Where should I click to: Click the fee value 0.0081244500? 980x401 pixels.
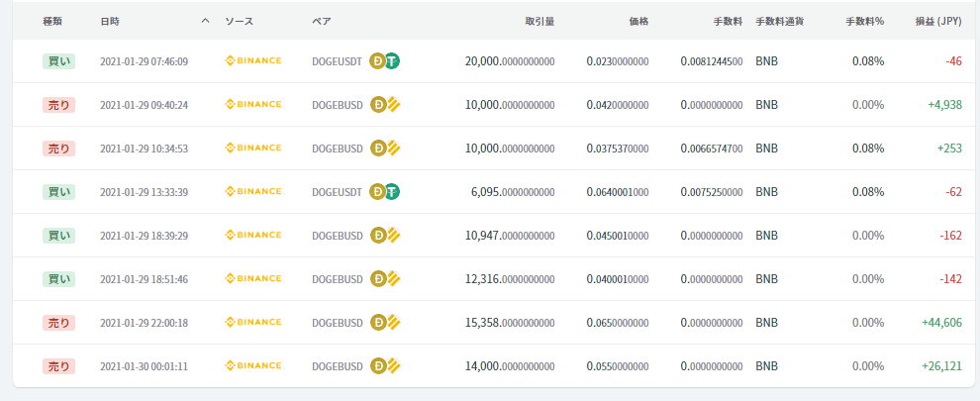coord(712,61)
